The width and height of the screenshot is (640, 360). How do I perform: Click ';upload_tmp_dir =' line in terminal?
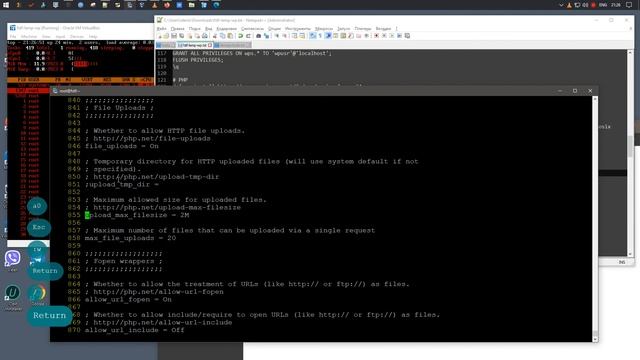122,184
